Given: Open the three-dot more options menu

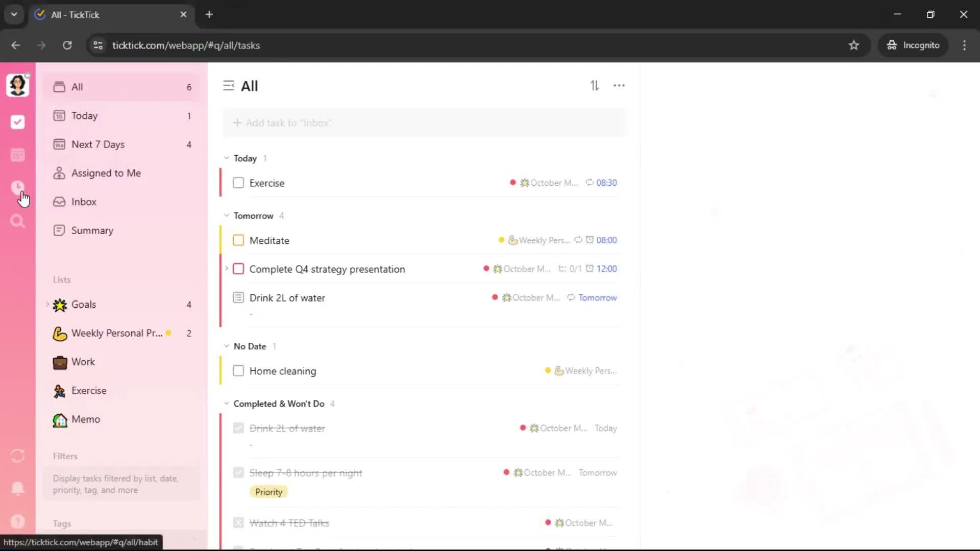Looking at the screenshot, I should pyautogui.click(x=619, y=86).
